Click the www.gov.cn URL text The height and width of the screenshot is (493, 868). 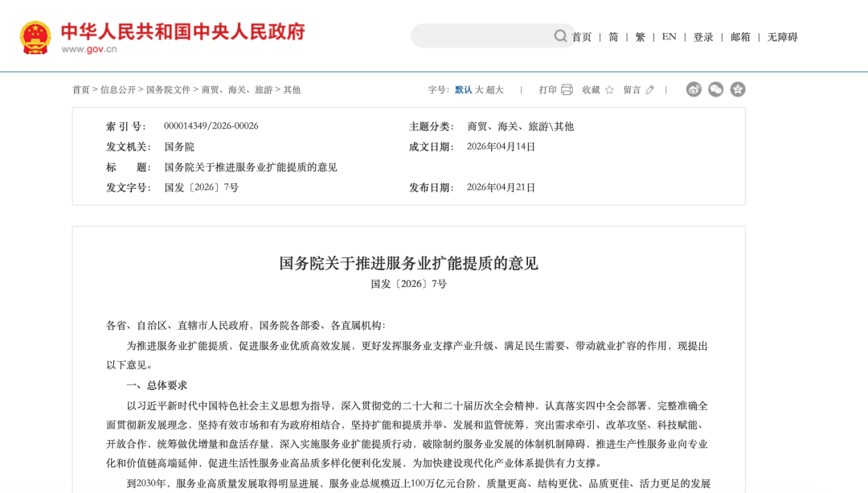[89, 49]
